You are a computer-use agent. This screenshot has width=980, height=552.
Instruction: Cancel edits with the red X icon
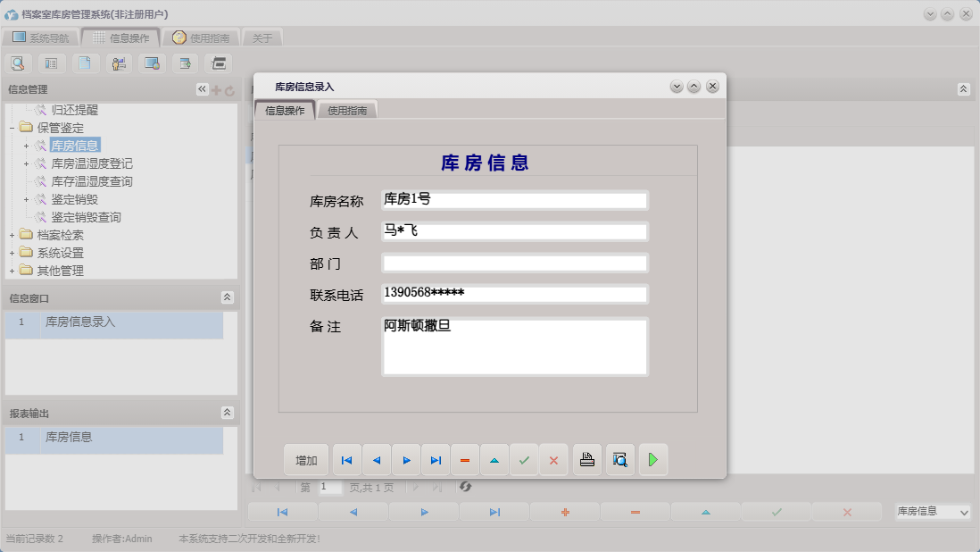tap(553, 459)
